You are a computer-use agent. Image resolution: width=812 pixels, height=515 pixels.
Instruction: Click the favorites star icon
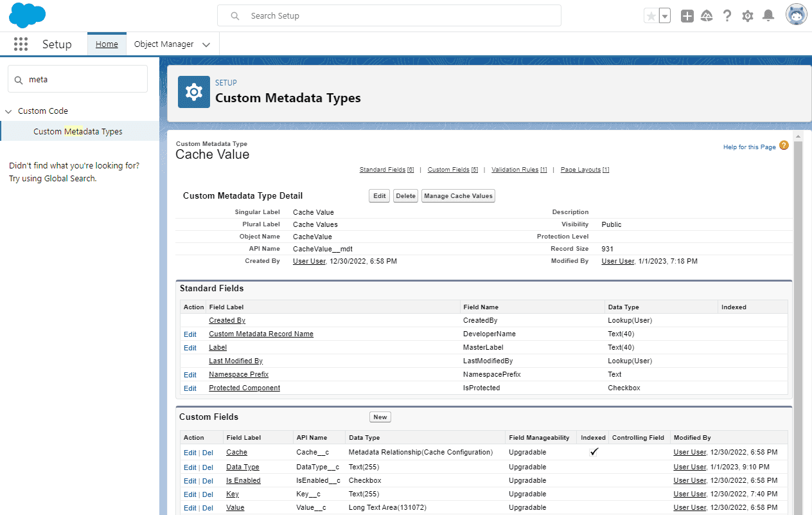[x=651, y=16]
